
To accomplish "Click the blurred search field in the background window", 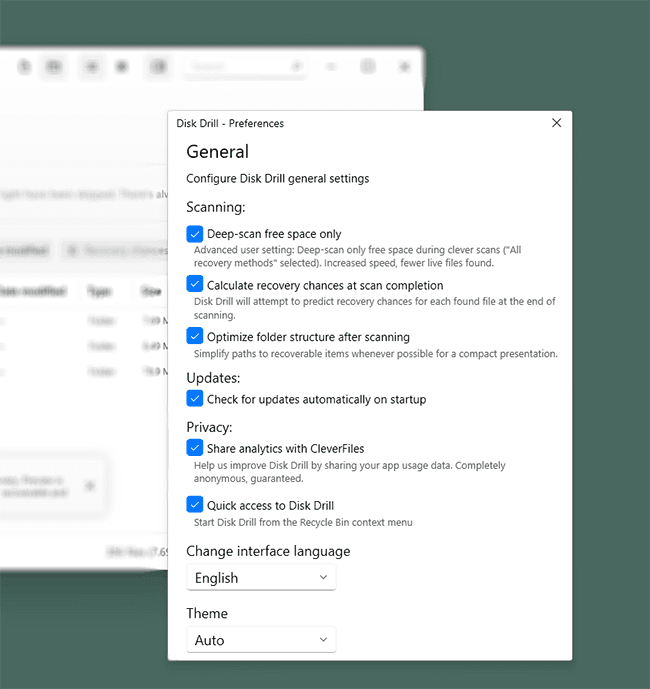I will (x=244, y=67).
